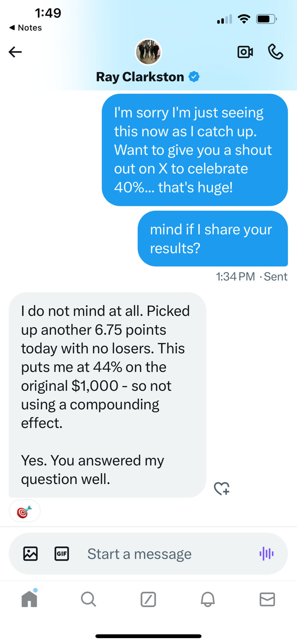Open the GIF picker

[x=62, y=554]
